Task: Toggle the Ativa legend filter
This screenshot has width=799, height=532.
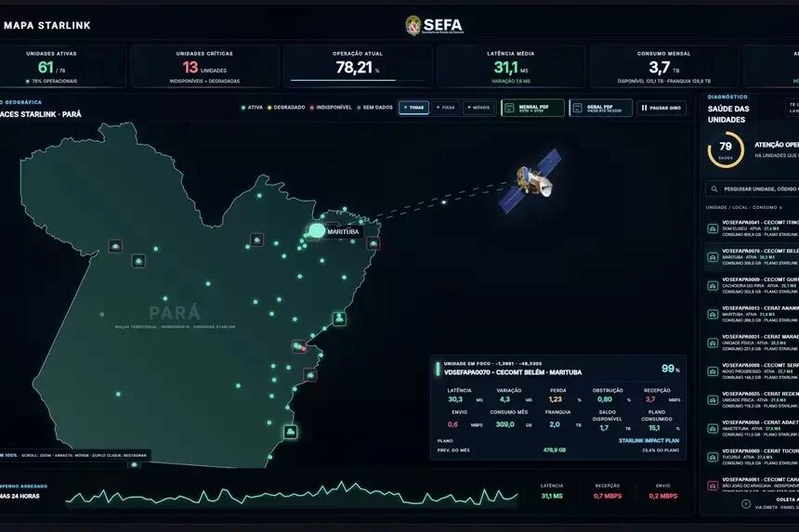Action: pos(252,108)
